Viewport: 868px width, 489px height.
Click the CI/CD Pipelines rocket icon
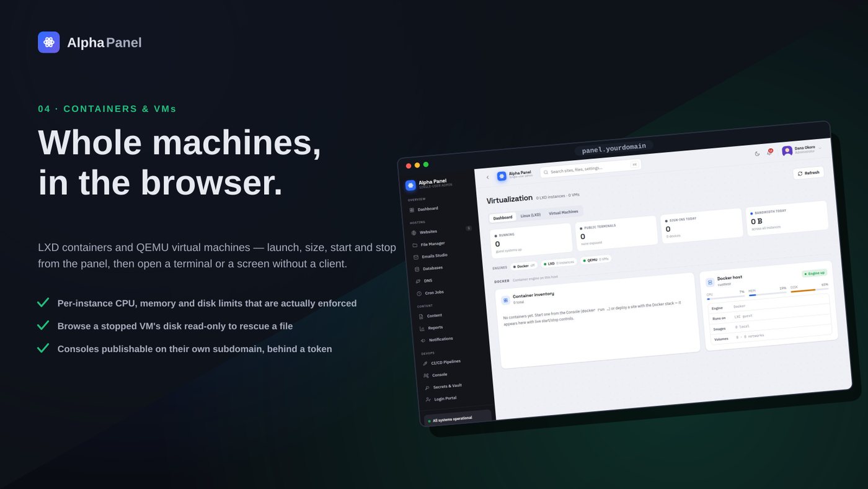coord(425,364)
